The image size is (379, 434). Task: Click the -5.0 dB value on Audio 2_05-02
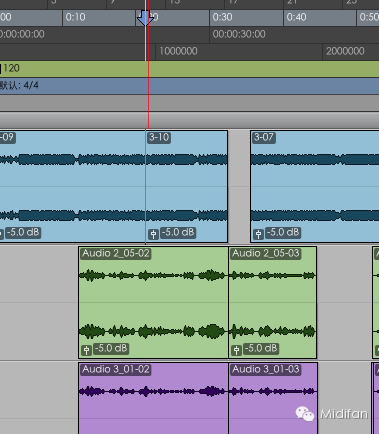coord(111,348)
